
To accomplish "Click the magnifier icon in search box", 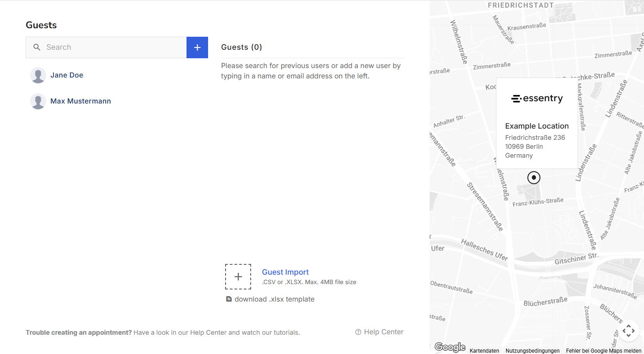I will (37, 47).
